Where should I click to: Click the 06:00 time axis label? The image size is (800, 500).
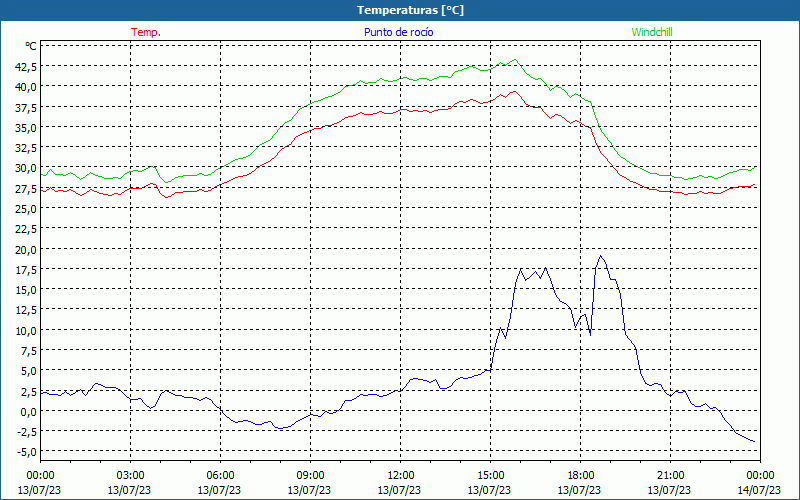[x=220, y=476]
